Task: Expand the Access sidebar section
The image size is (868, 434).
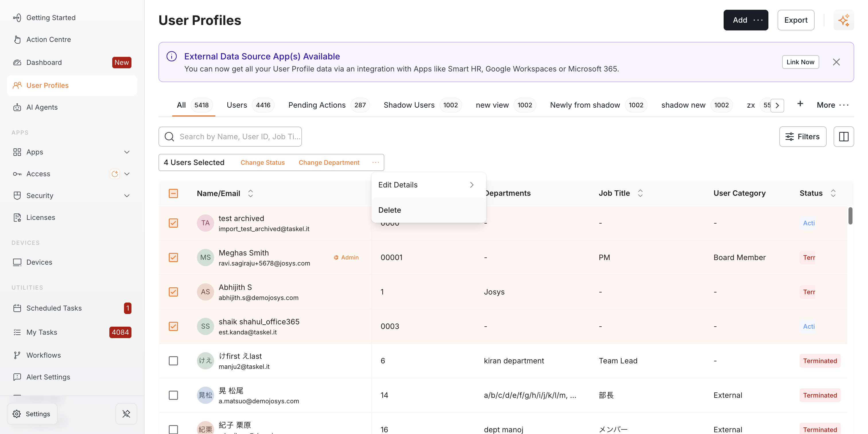Action: click(x=127, y=174)
